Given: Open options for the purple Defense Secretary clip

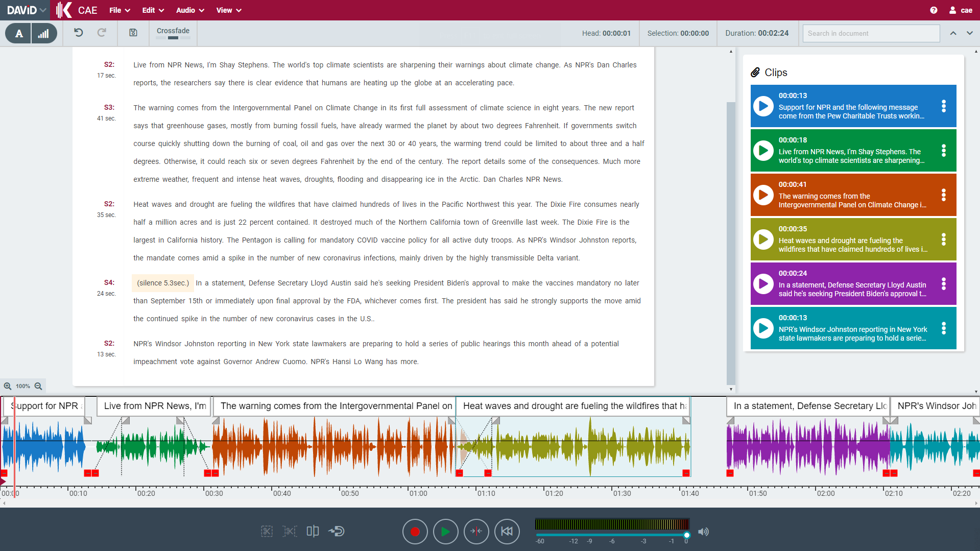Looking at the screenshot, I should coord(943,284).
